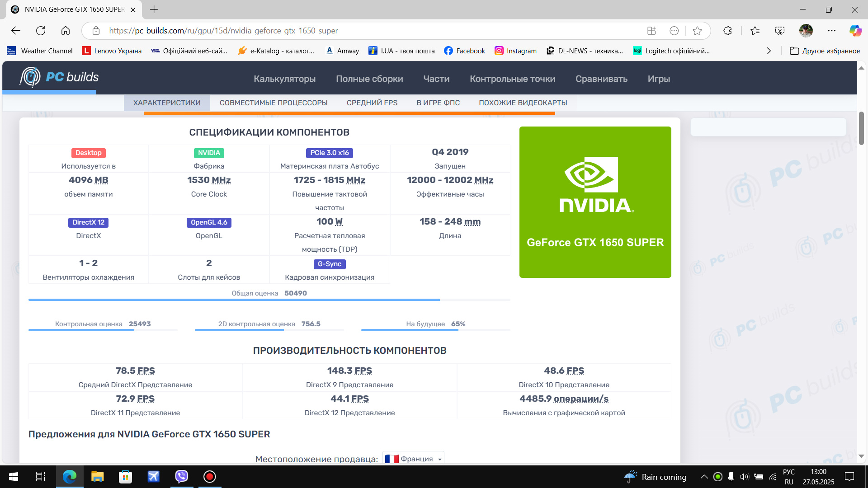868x488 pixels.
Task: Click the DirectX 12 badge
Action: pos(89,222)
